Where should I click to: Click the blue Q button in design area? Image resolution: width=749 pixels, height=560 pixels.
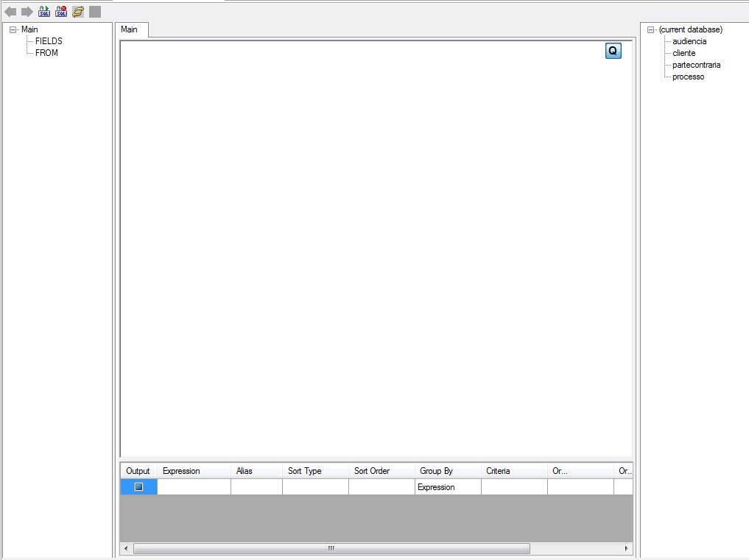(613, 51)
